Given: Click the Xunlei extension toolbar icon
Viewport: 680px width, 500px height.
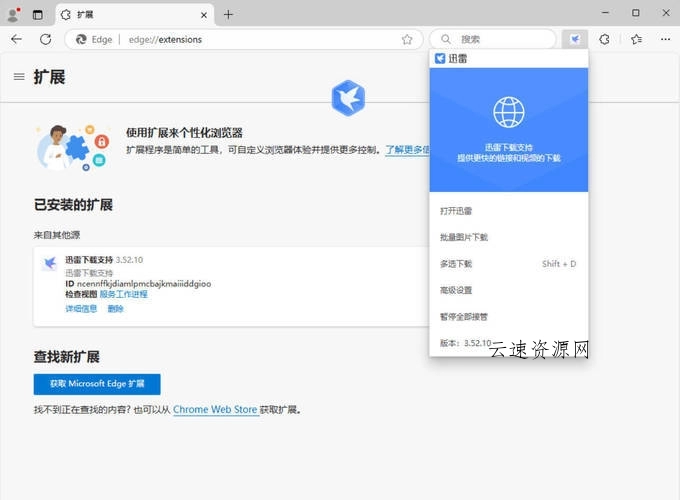Looking at the screenshot, I should pyautogui.click(x=575, y=39).
